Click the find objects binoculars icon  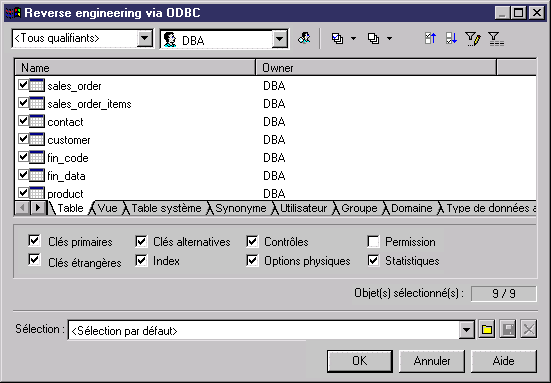click(304, 38)
